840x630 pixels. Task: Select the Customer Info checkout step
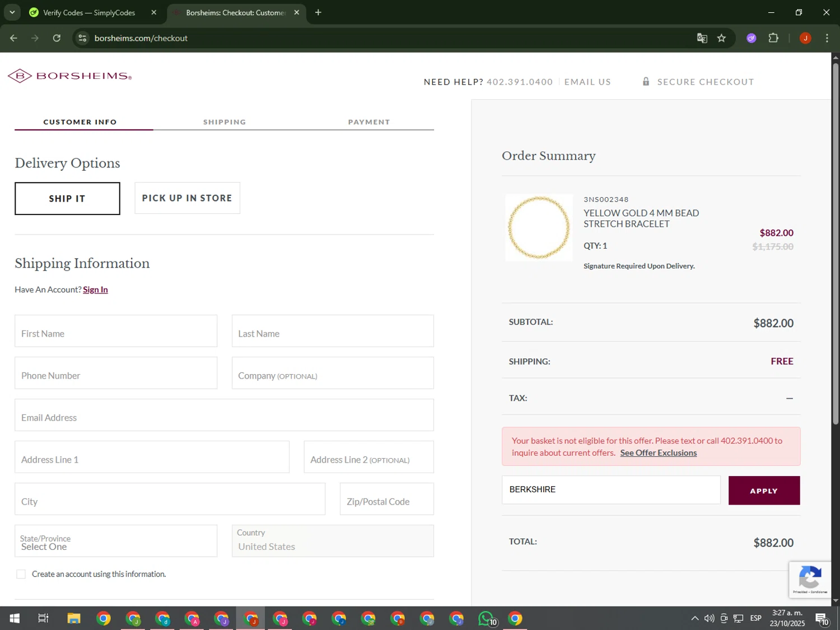(x=80, y=122)
